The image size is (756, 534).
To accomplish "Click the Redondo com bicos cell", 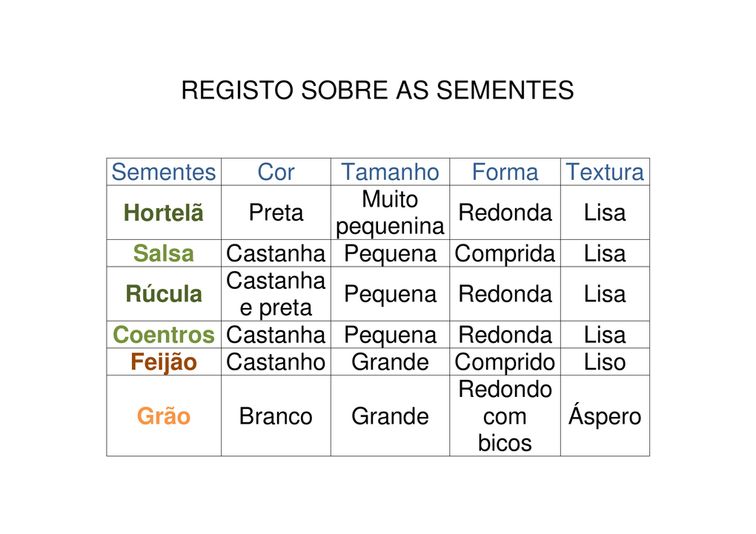I will point(505,416).
